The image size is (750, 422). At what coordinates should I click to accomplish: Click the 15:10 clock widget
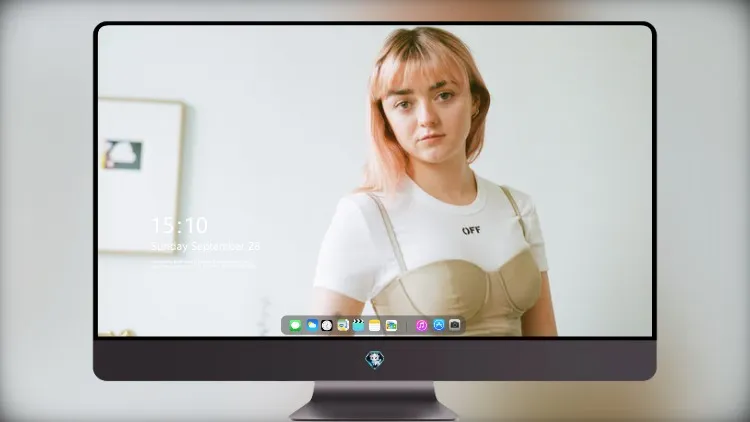pyautogui.click(x=179, y=225)
